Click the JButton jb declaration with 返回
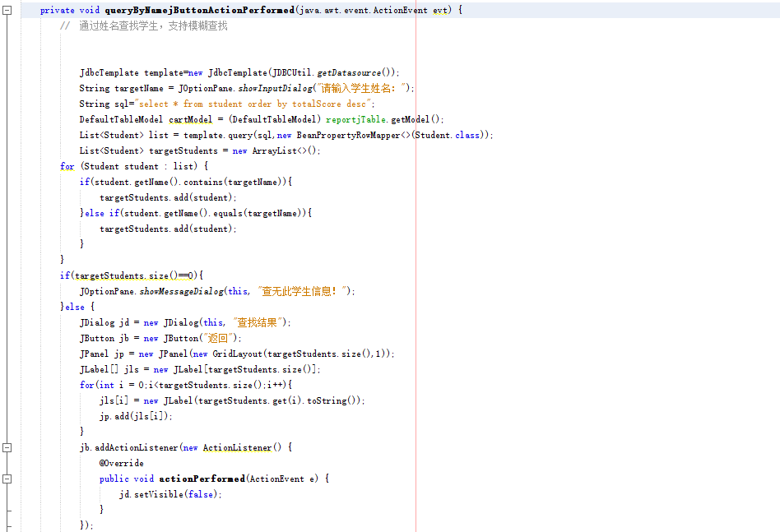 (160, 338)
